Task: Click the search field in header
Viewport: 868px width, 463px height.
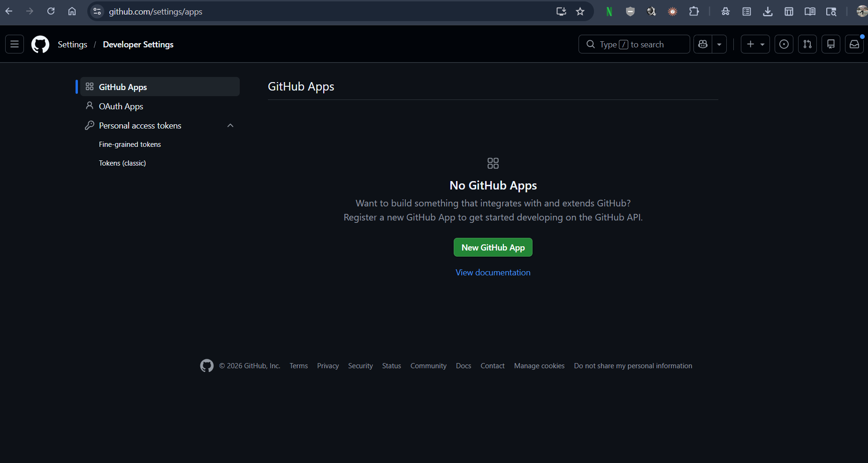Action: pos(634,44)
